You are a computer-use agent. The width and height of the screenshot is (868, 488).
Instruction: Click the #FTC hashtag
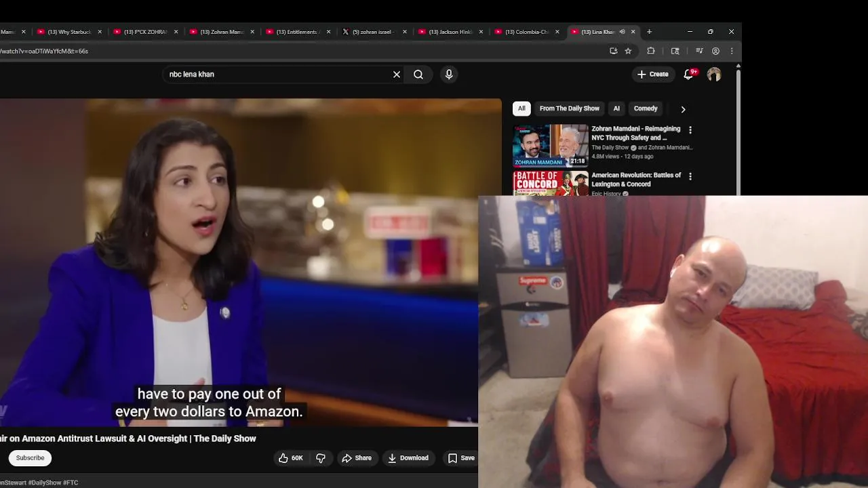pos(71,483)
